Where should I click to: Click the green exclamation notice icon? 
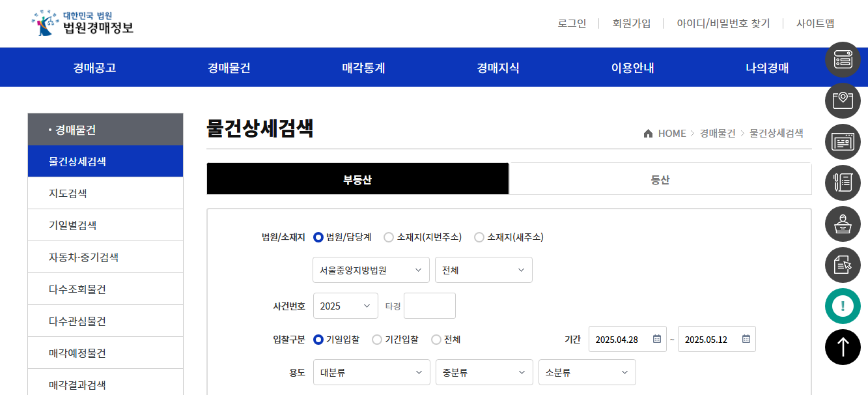[x=843, y=305]
